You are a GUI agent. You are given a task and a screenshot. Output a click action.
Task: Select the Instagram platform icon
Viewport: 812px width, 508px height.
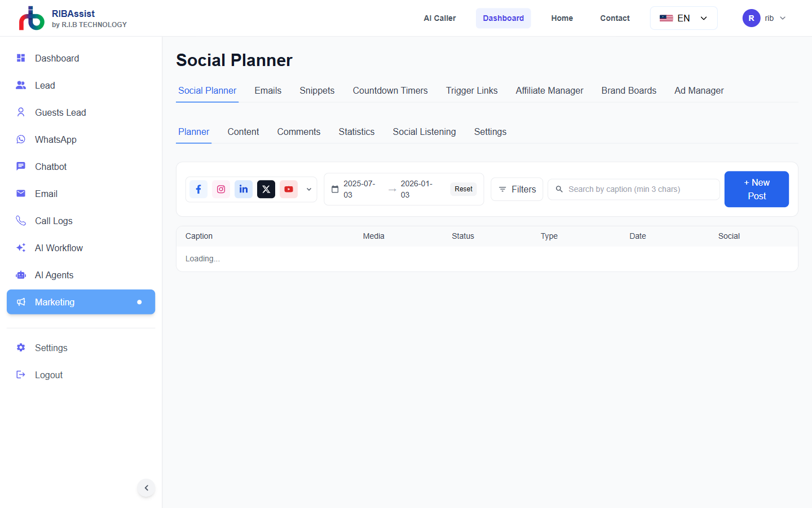tap(220, 189)
